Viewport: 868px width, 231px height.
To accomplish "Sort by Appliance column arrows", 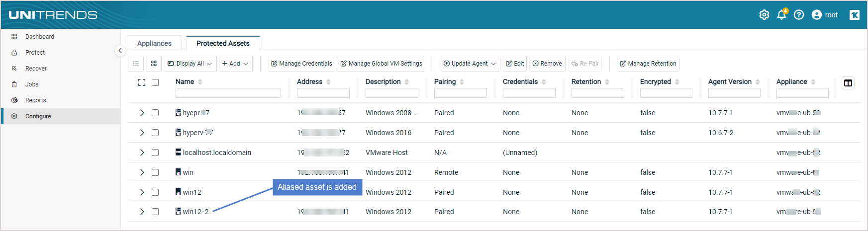I will coord(813,82).
